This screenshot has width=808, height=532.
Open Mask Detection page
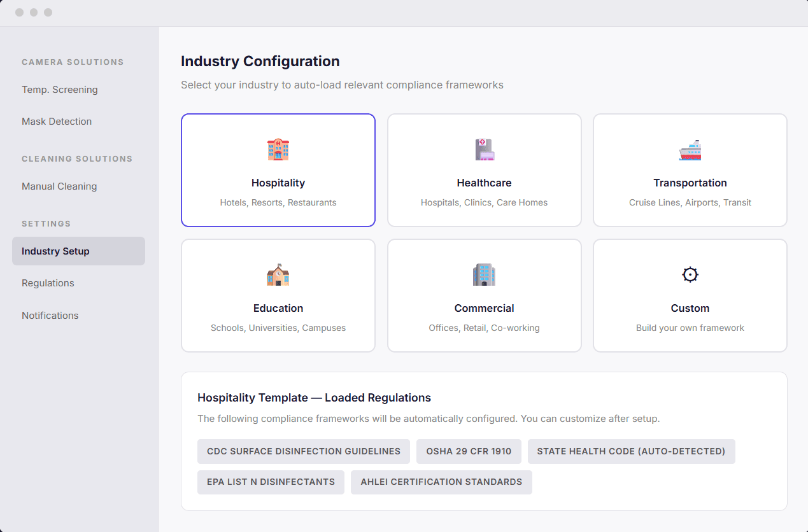(57, 122)
